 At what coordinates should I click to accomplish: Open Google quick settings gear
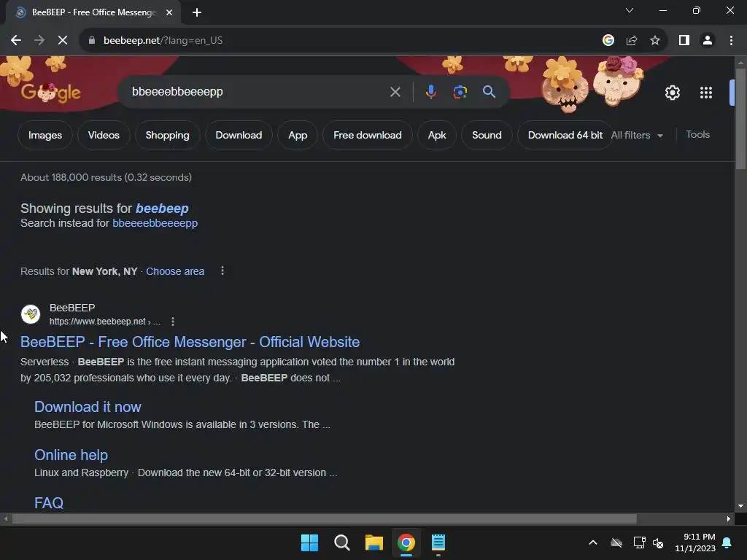pos(672,93)
